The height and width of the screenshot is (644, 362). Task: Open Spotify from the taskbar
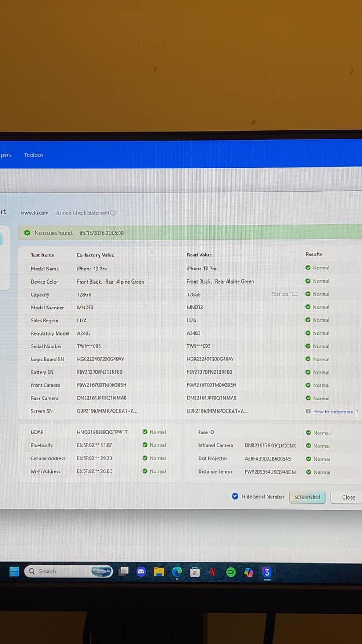[231, 572]
